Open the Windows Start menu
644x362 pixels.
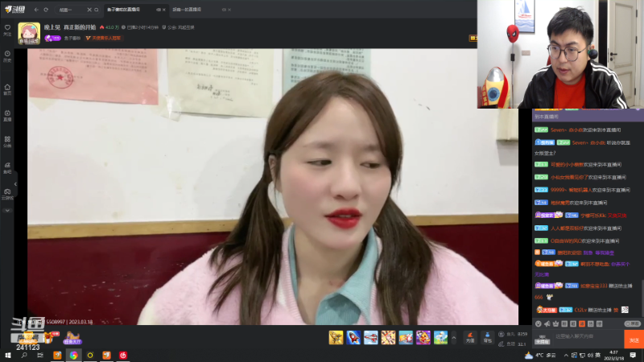click(7, 356)
